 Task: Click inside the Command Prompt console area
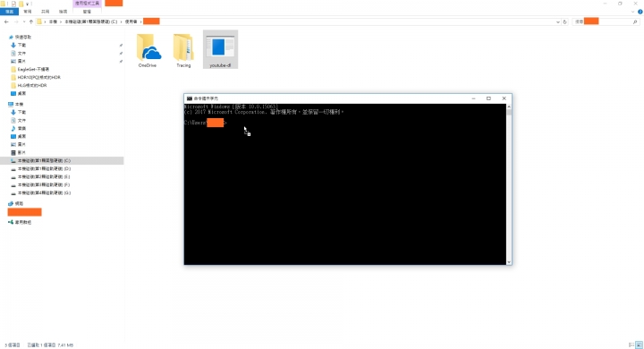(x=345, y=184)
